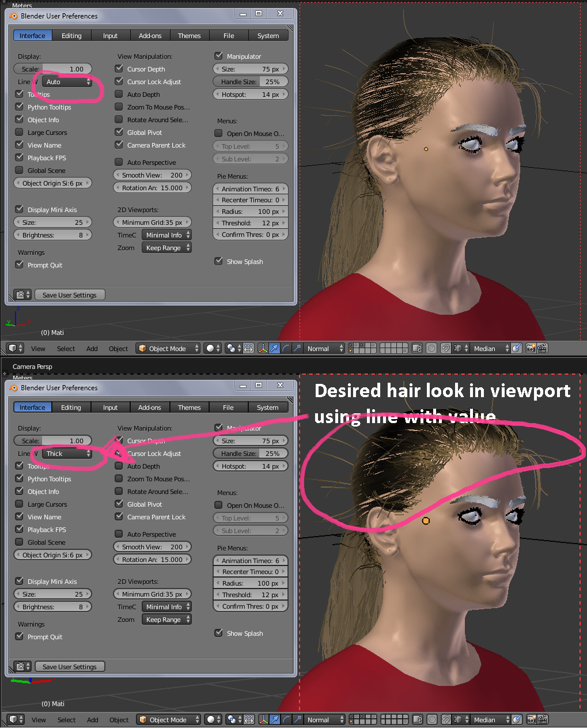Image resolution: width=587 pixels, height=728 pixels.
Task: Click the Save User Settings button
Action: [x=69, y=295]
